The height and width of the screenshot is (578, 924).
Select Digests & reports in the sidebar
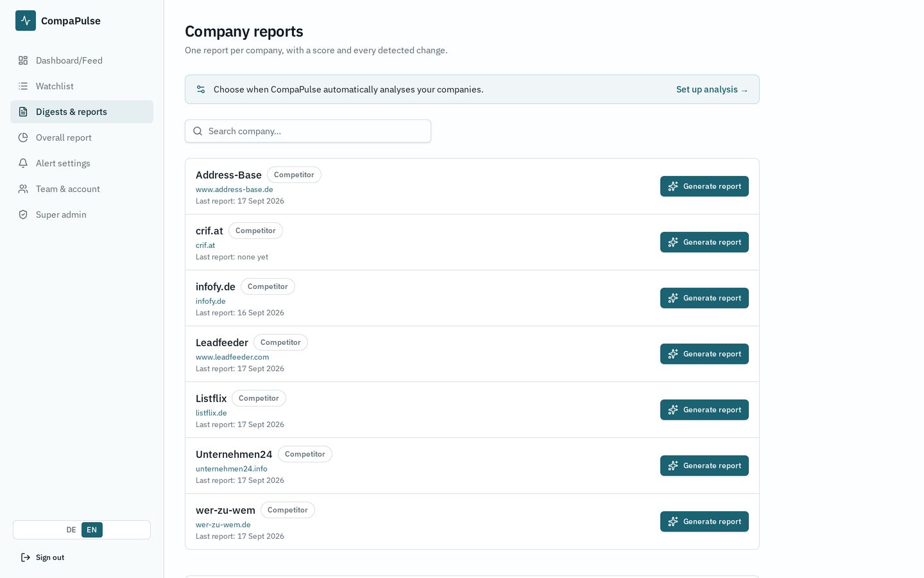click(x=81, y=112)
